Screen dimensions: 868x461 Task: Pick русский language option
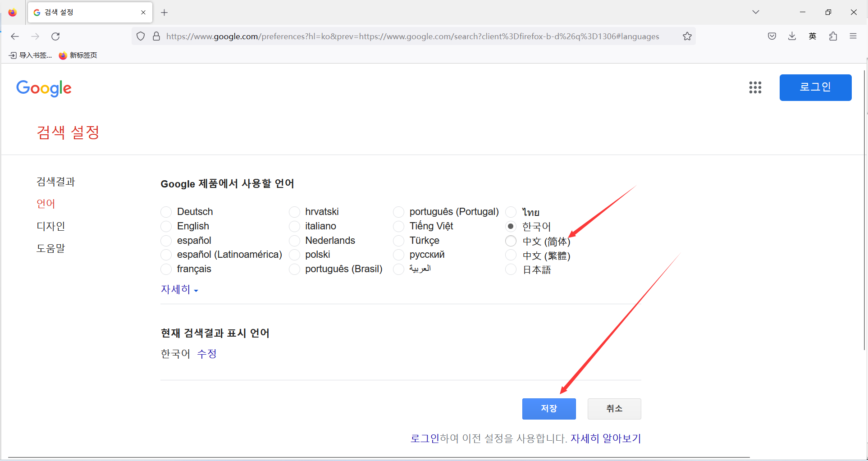(x=399, y=255)
